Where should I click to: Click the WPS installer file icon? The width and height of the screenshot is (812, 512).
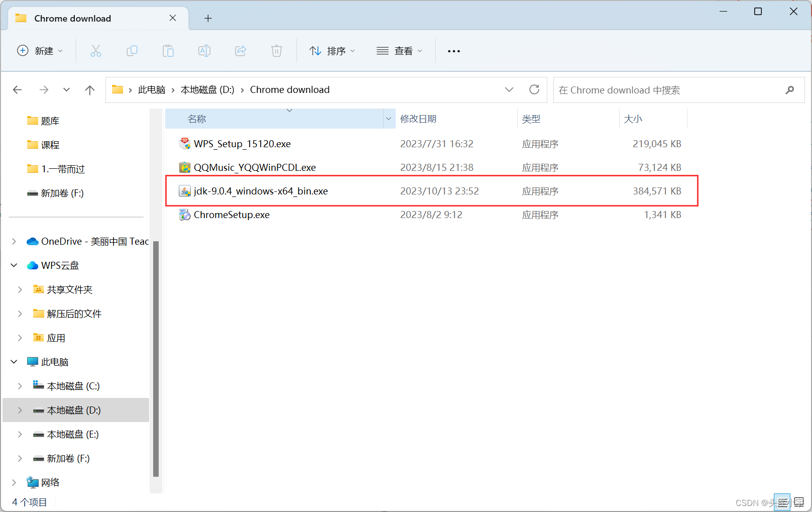(x=185, y=144)
